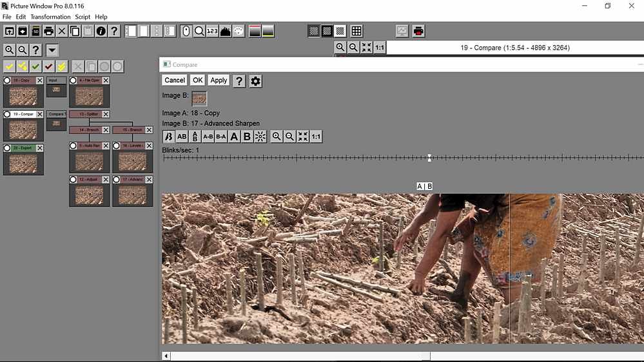Open the Compare dialog settings gear
This screenshot has height=362, width=644.
255,81
